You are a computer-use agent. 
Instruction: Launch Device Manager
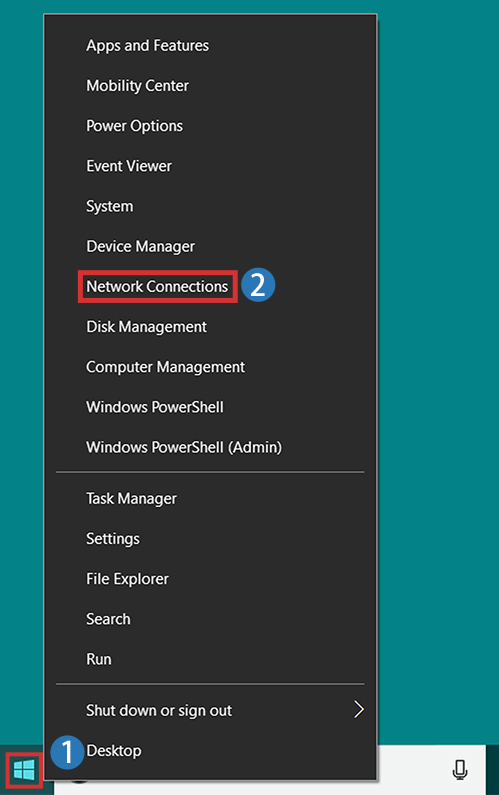coord(140,246)
